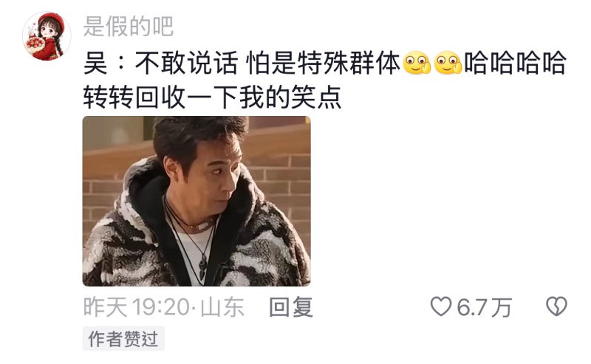
Task: Tap the first peeking emoji after 特殊群体
Action: 417,63
